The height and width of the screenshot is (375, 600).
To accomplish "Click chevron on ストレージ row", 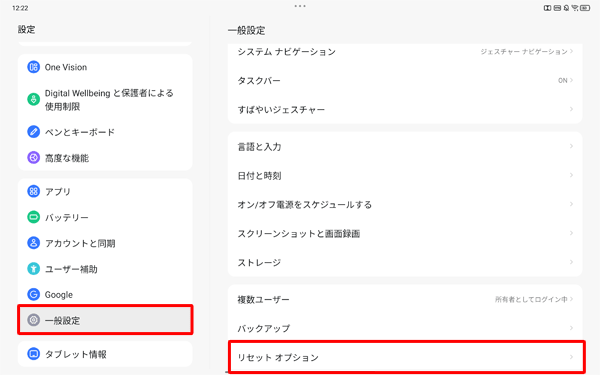I will tap(571, 262).
